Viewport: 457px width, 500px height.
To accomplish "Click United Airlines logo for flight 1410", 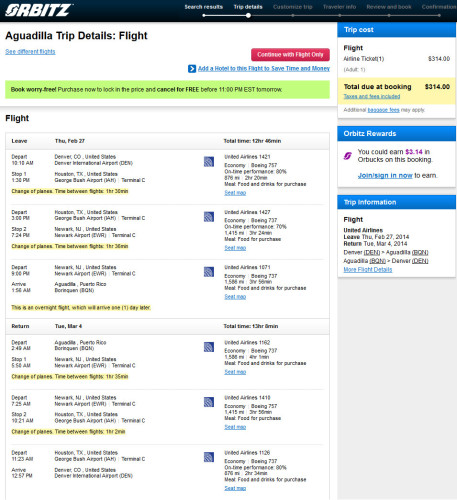I will (209, 402).
